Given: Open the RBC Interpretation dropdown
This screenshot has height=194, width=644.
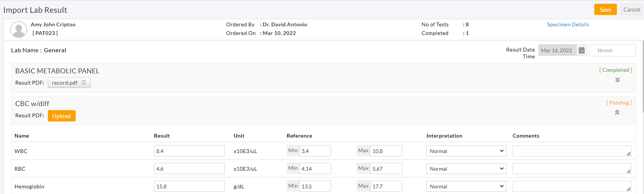Looking at the screenshot, I should tap(466, 169).
